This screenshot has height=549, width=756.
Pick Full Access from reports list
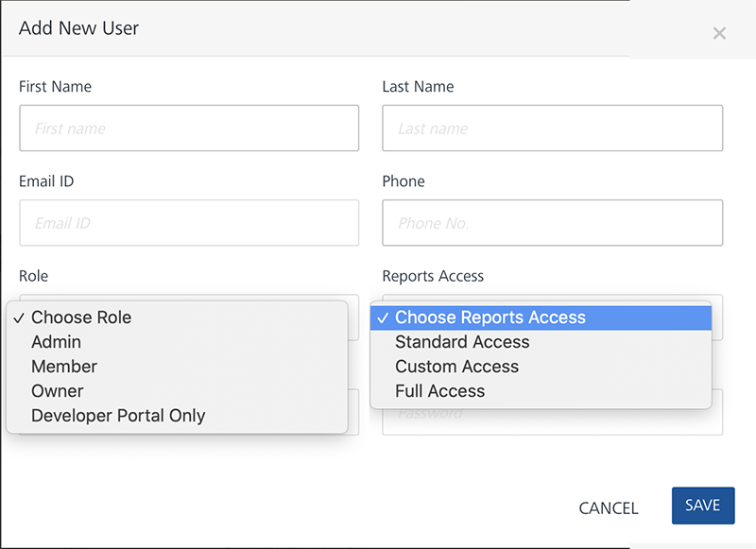click(x=440, y=391)
